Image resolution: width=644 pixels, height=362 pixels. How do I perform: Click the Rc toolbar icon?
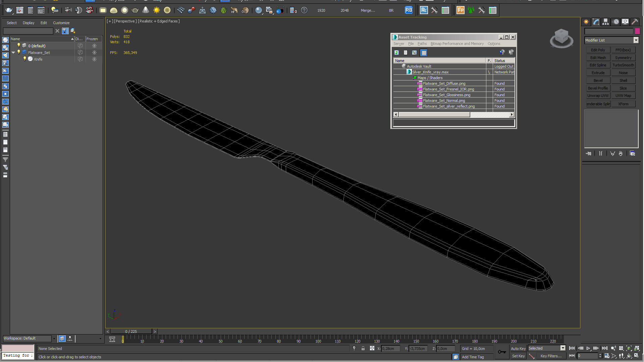424,10
